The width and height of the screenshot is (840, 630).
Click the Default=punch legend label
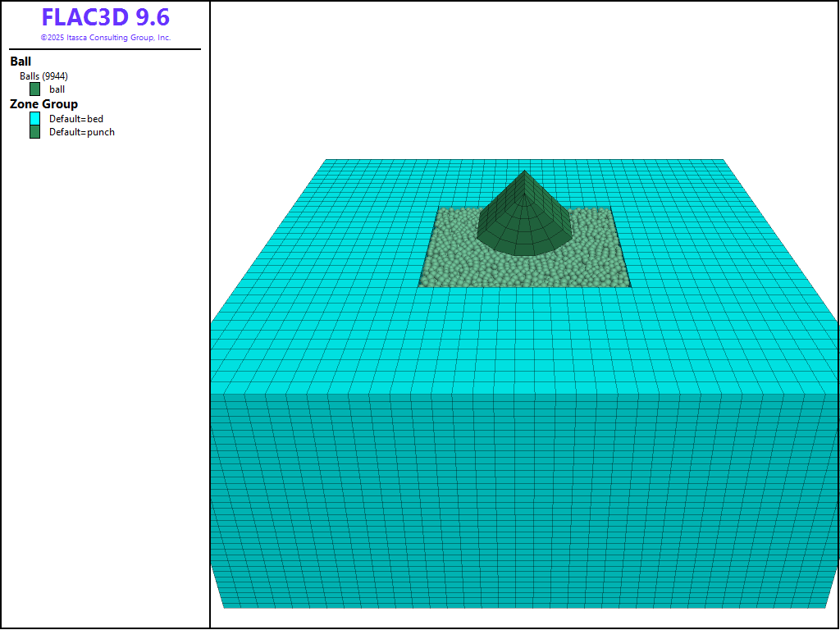[82, 132]
